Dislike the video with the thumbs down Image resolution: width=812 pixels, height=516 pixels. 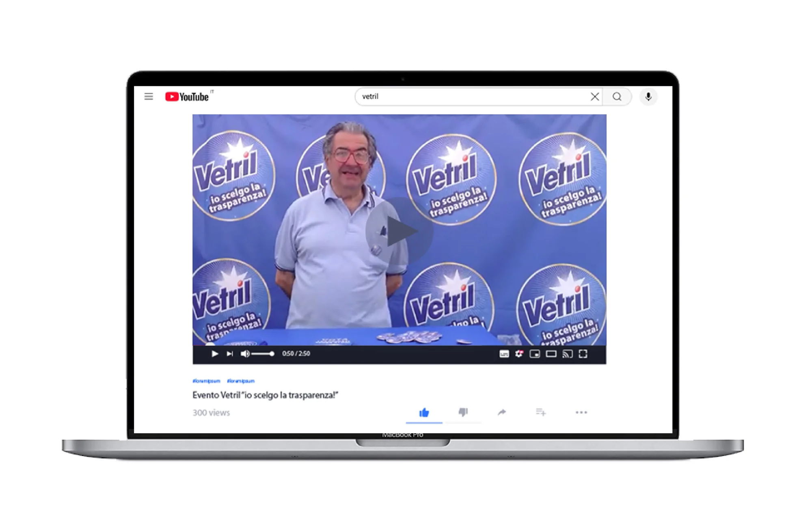point(463,412)
